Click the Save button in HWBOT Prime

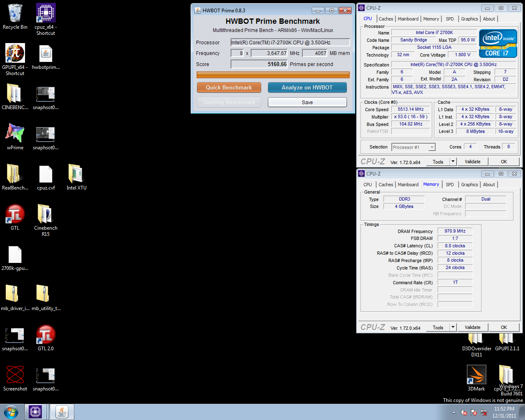pyautogui.click(x=307, y=102)
